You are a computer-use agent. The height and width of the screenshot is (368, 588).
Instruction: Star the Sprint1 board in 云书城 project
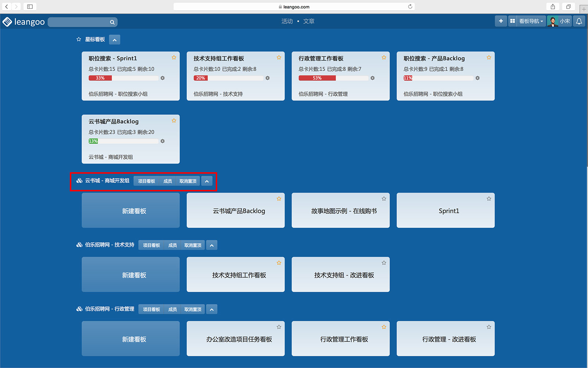[x=489, y=199]
